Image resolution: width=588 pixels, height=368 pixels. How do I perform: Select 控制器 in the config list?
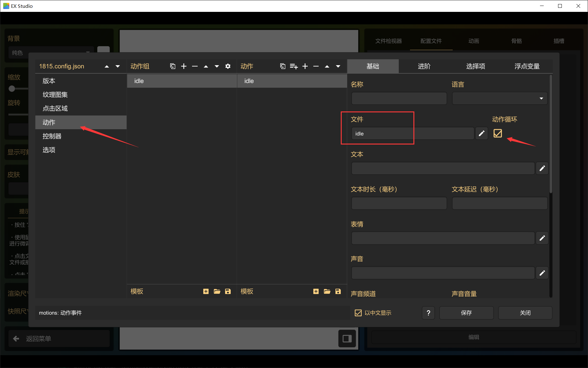pyautogui.click(x=81, y=136)
